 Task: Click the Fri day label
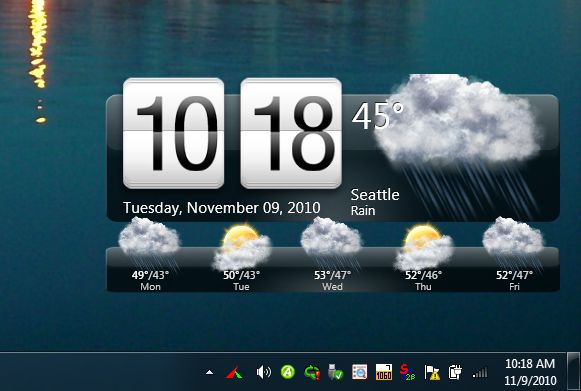click(x=514, y=286)
